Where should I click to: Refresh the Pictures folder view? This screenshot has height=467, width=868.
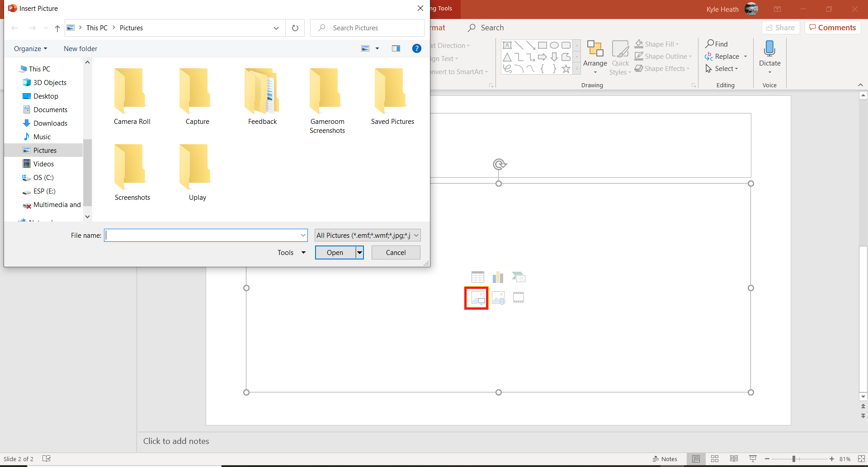(295, 28)
